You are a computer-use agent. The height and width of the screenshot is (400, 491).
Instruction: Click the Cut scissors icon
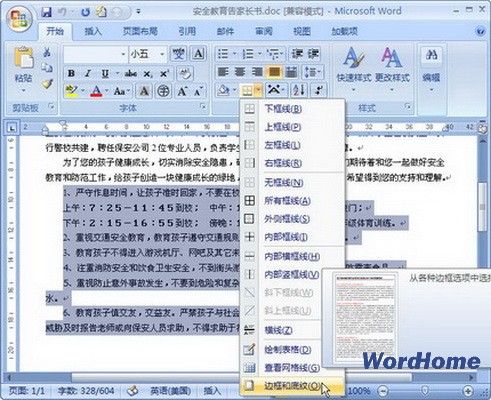[47, 52]
